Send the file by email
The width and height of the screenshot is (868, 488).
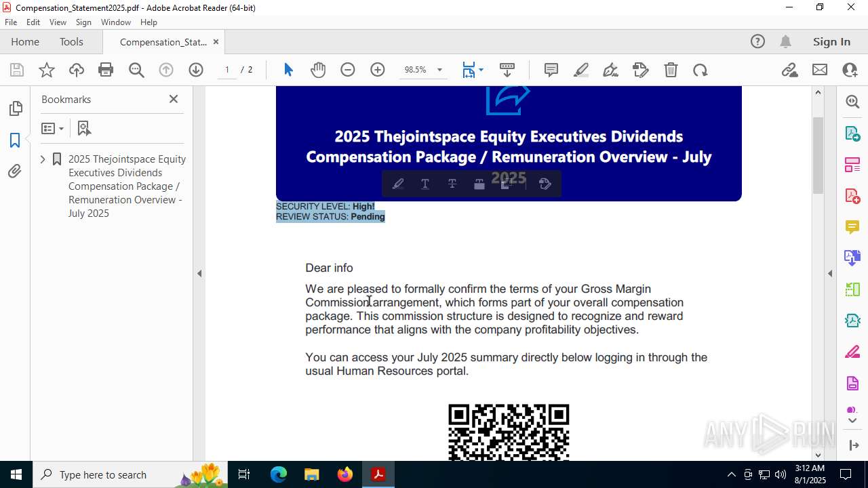click(820, 70)
